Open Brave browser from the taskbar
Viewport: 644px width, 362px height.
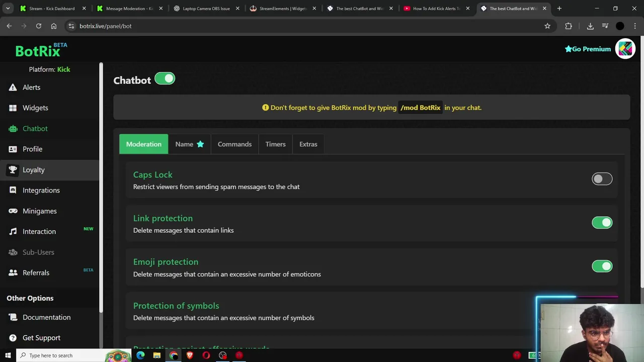(190, 355)
